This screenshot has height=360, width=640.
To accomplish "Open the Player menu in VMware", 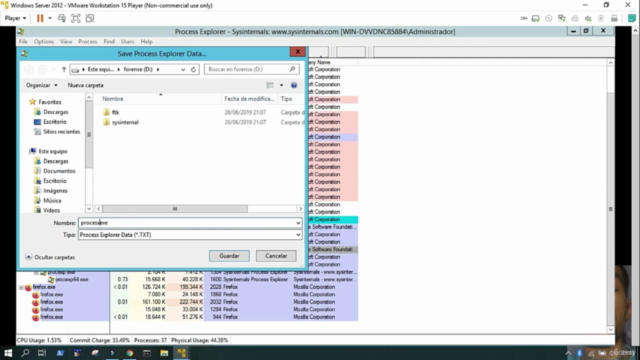I will point(16,18).
